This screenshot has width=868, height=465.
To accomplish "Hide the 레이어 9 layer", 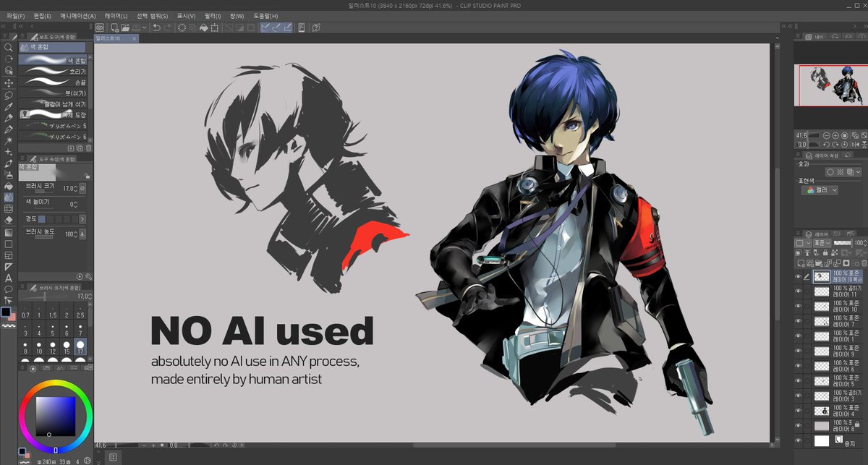I will tap(799, 351).
